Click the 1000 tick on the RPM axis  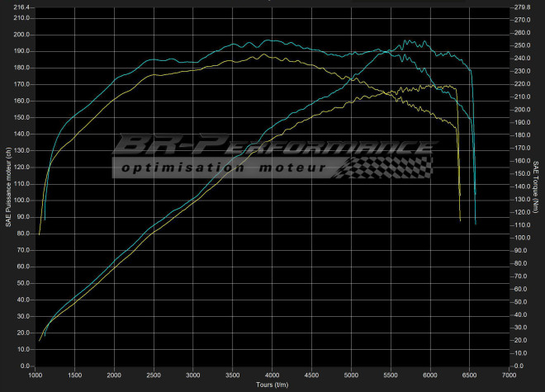36,375
